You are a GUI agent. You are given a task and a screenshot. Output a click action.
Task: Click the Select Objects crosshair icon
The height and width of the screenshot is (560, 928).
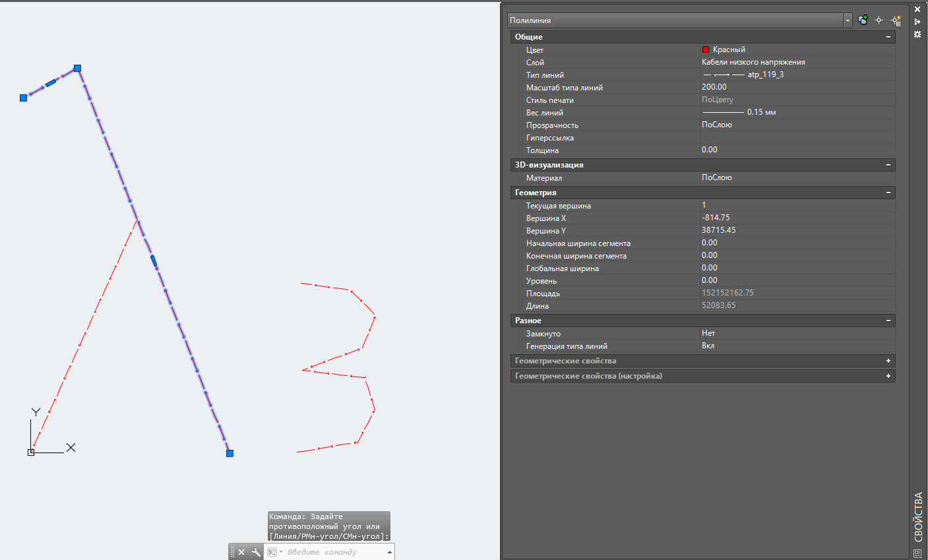[879, 20]
